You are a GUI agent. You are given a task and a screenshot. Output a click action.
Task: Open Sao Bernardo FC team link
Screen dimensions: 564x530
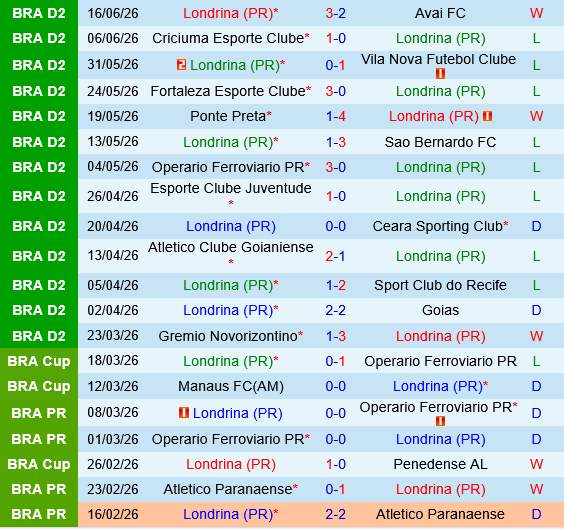[440, 142]
